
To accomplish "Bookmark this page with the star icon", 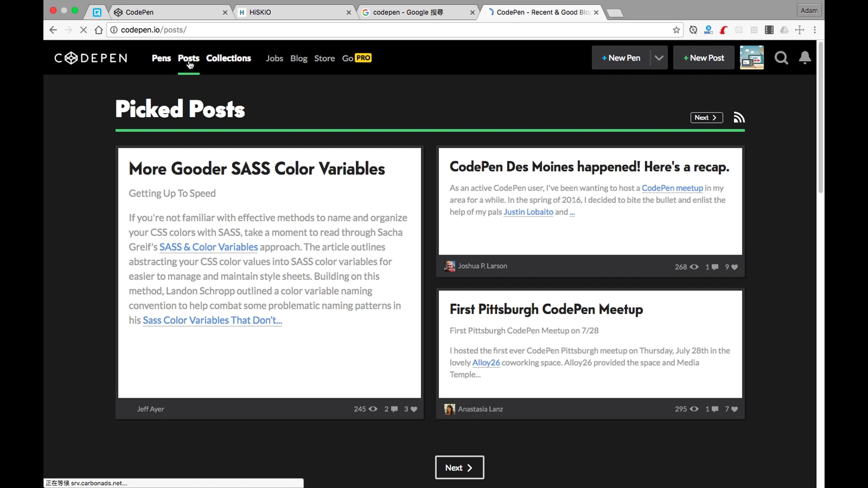I will coord(676,30).
